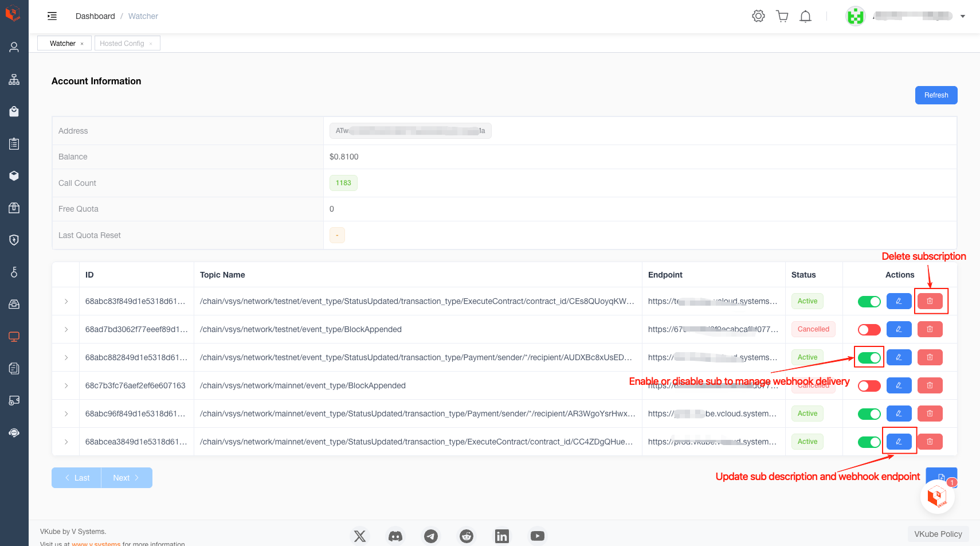Open the Telegram link in footer
Screen dimensions: 980x546
[x=431, y=536]
